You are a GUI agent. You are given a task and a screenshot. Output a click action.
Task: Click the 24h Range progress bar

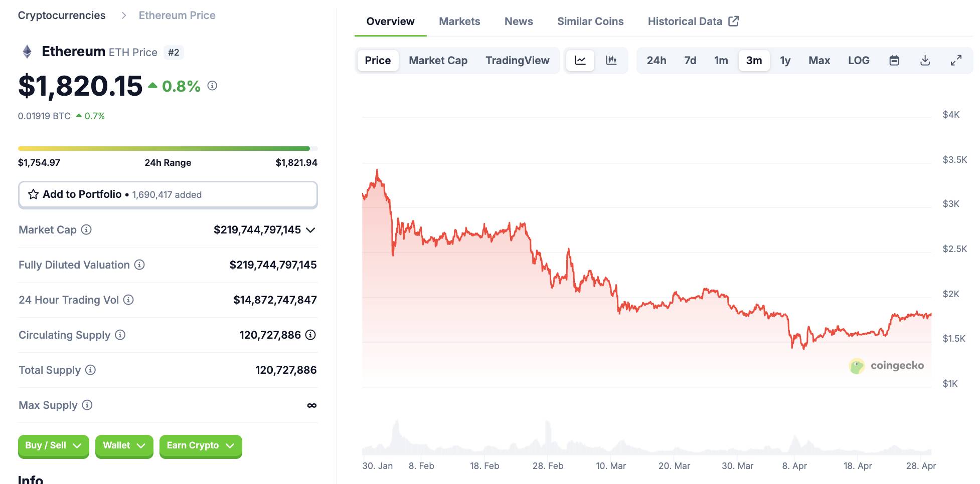click(x=168, y=148)
